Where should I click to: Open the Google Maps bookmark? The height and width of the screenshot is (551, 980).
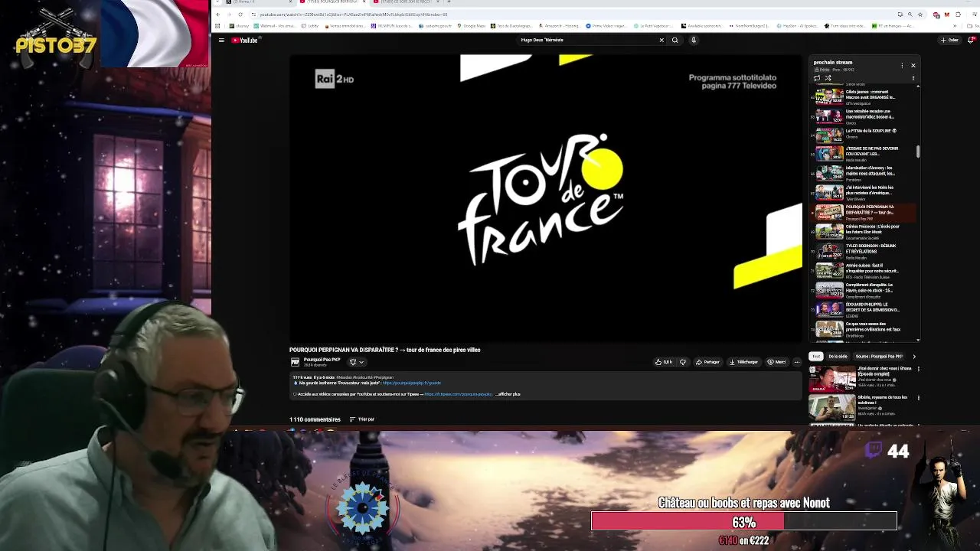pos(472,26)
